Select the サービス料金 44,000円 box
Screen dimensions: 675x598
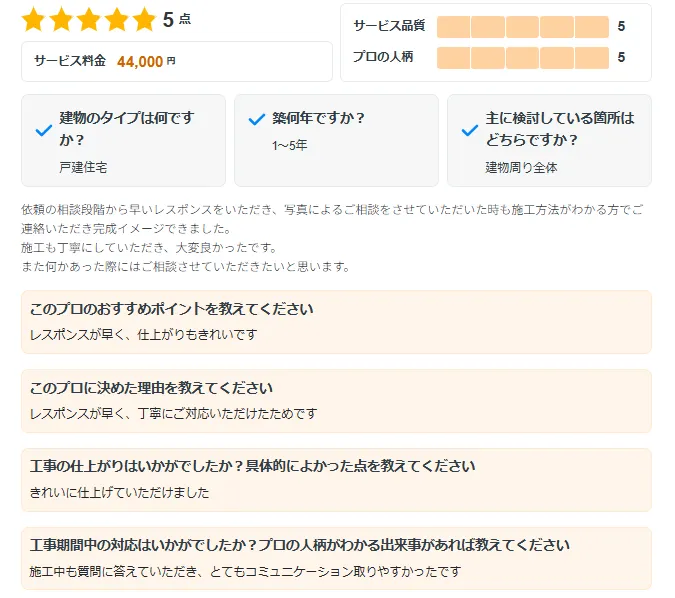176,61
